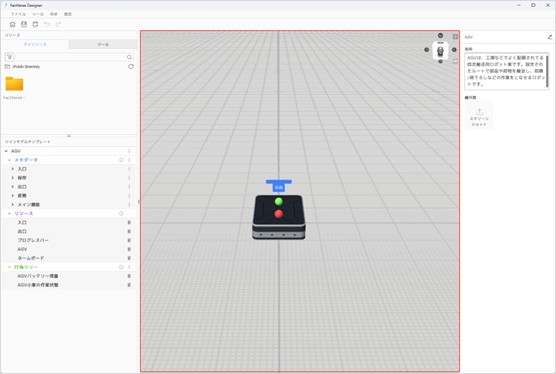
Task: Click the magnifier icon in the resource search box
Action: (129, 57)
